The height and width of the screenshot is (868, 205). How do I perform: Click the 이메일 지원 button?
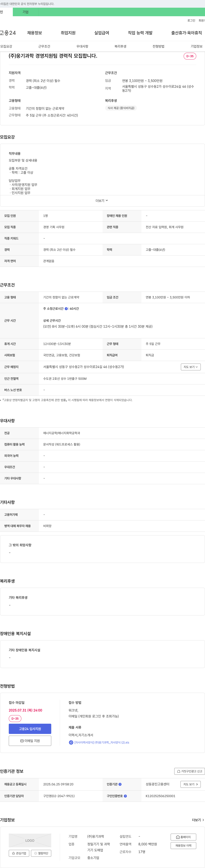30,741
